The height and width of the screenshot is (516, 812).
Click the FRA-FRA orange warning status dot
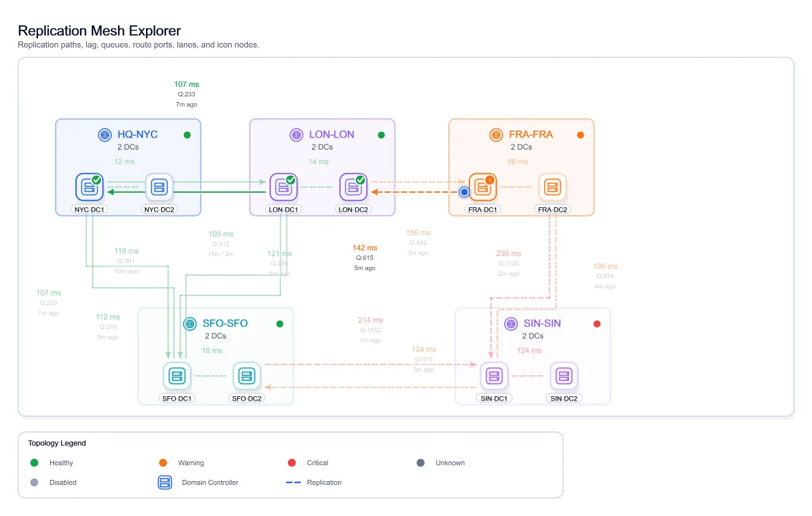tap(580, 135)
